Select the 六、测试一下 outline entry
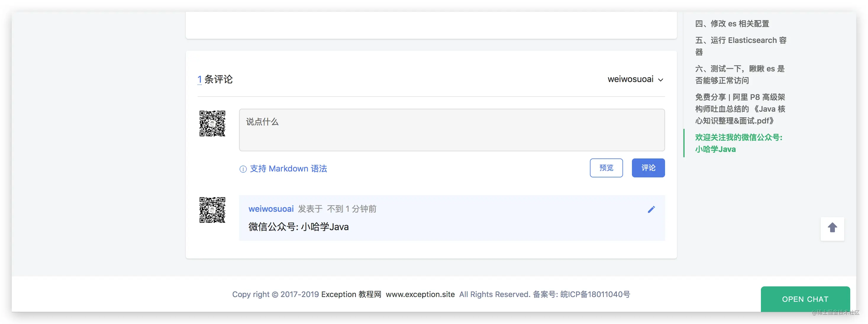 coord(740,75)
